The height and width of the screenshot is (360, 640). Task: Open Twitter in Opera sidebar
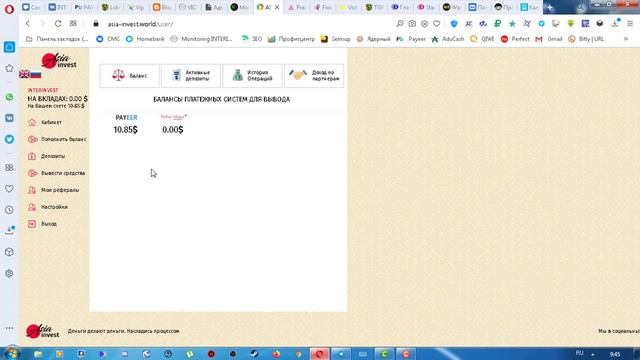coord(9,139)
